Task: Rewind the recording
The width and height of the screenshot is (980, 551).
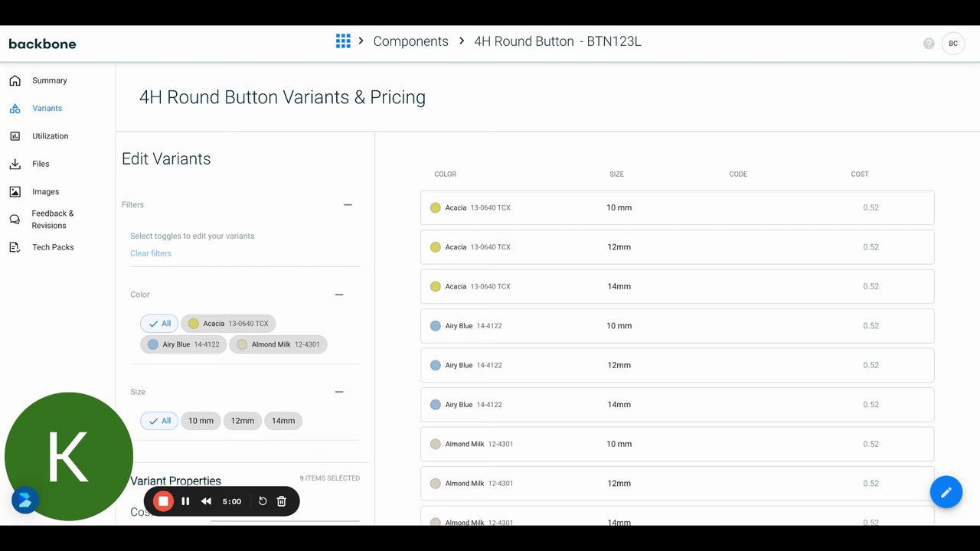Action: 206,501
